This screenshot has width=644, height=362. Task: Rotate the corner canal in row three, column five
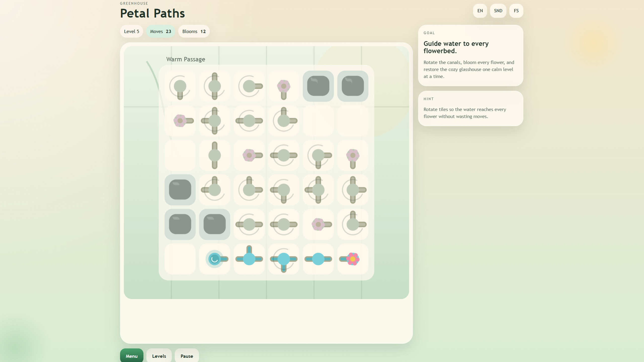click(318, 155)
